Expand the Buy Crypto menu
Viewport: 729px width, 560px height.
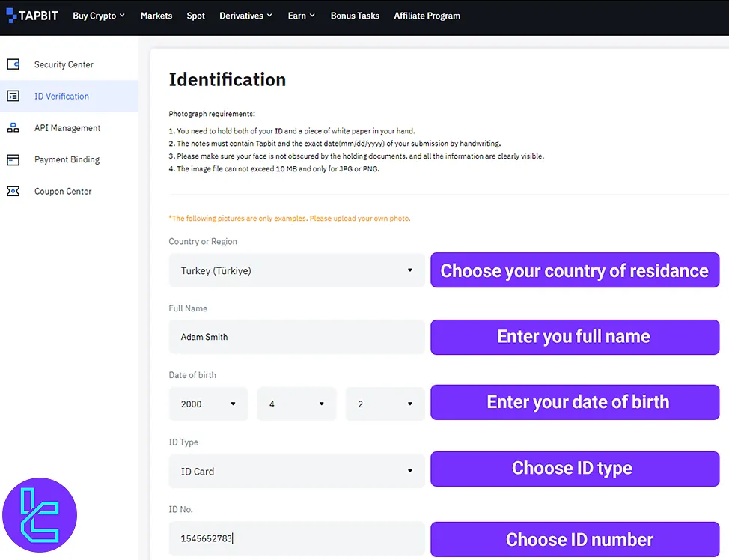point(99,16)
